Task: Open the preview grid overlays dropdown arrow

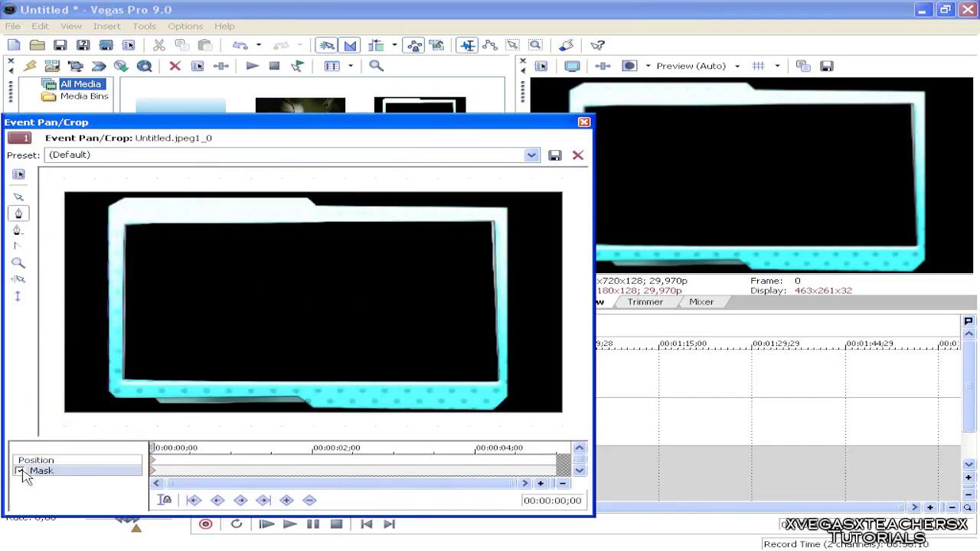Action: pyautogui.click(x=777, y=66)
